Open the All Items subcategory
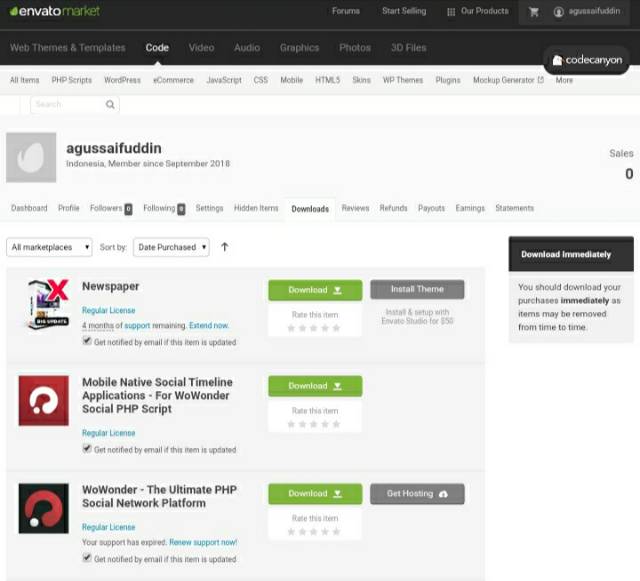Screen dimensions: 640x581 pyautogui.click(x=24, y=80)
